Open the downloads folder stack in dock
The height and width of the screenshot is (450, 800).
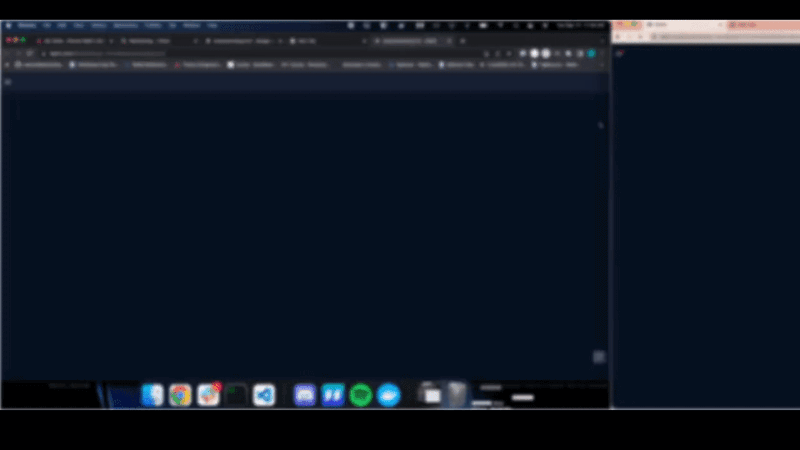click(431, 395)
